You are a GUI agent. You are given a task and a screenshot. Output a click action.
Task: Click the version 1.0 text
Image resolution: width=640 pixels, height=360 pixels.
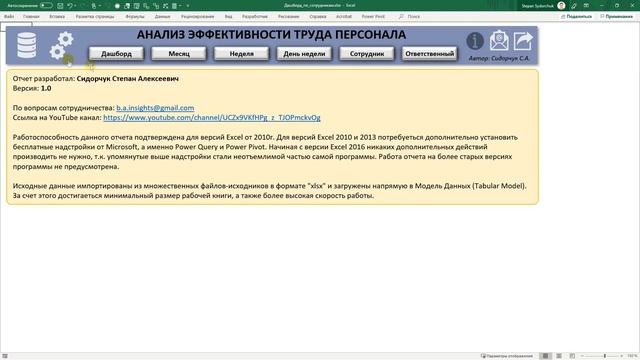(x=46, y=88)
